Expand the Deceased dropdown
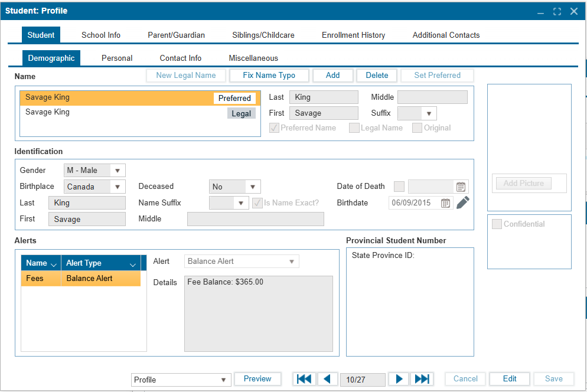The image size is (587, 392). pyautogui.click(x=253, y=187)
